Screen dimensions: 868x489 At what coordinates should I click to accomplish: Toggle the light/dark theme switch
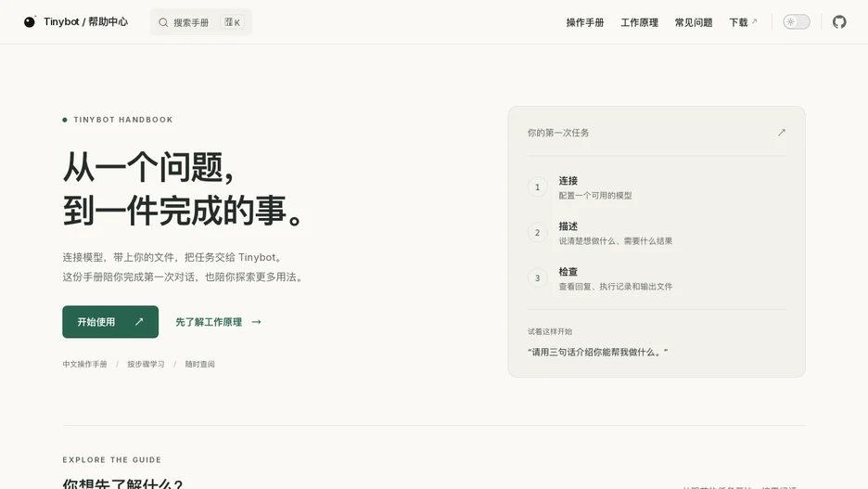point(796,21)
